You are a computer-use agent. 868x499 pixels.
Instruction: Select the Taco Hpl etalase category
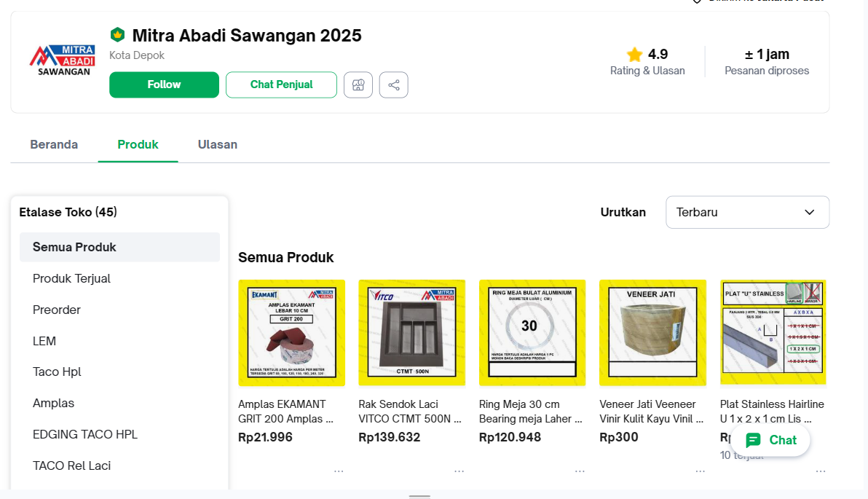tap(57, 372)
